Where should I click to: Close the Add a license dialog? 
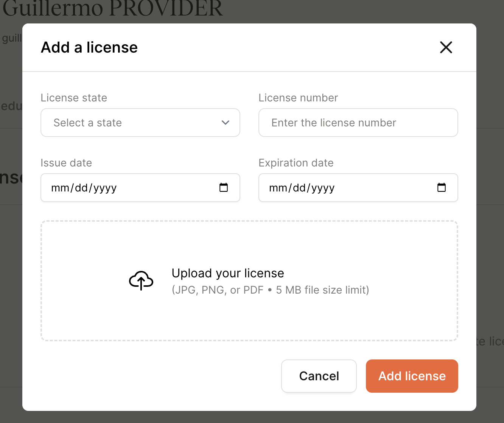click(446, 47)
